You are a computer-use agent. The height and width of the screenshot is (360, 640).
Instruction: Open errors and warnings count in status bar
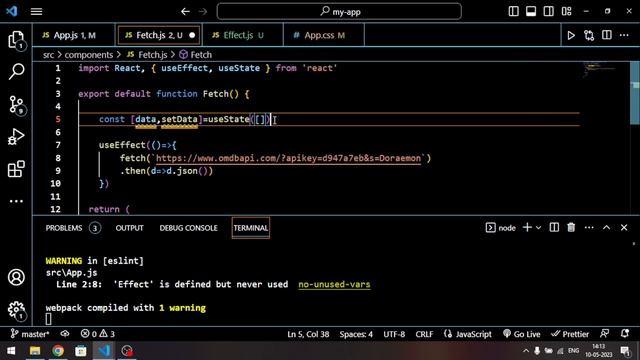pos(98,334)
